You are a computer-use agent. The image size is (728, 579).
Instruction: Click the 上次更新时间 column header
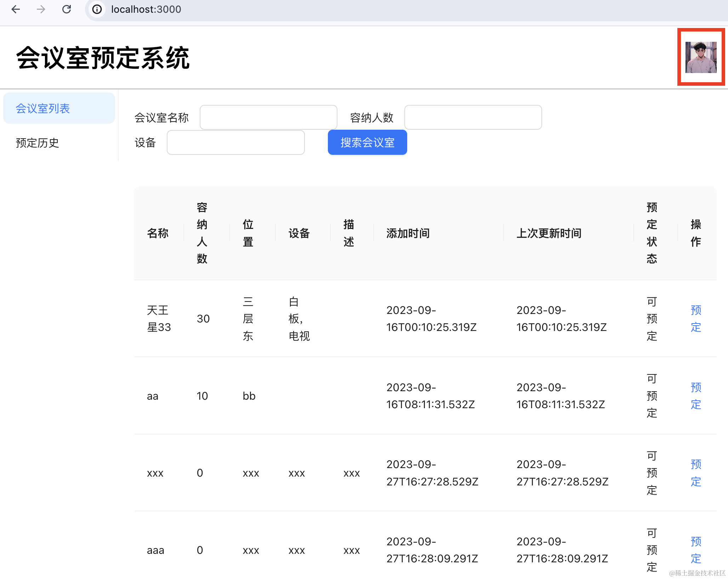(x=549, y=233)
